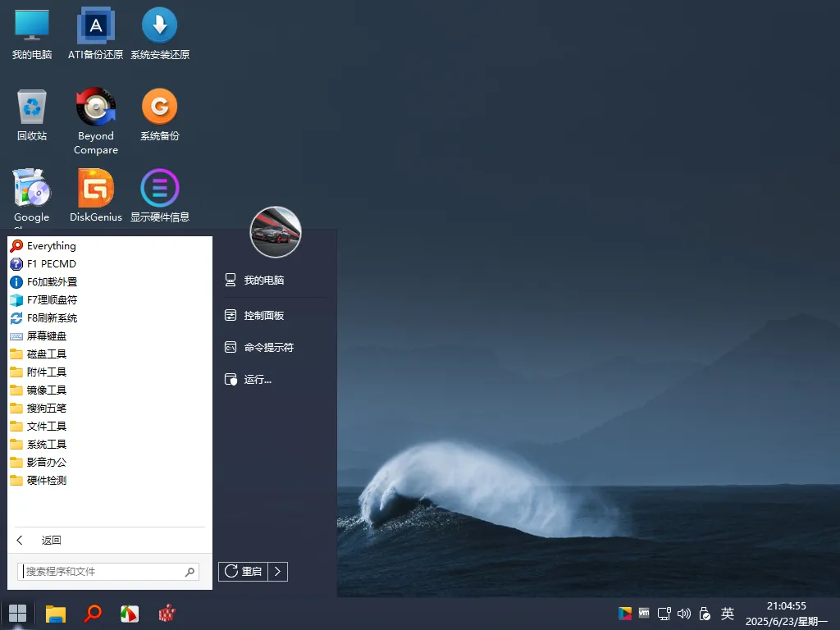Open 显示硬件信息 desktop icon
Screen dimensions: 840x630
[x=159, y=189]
